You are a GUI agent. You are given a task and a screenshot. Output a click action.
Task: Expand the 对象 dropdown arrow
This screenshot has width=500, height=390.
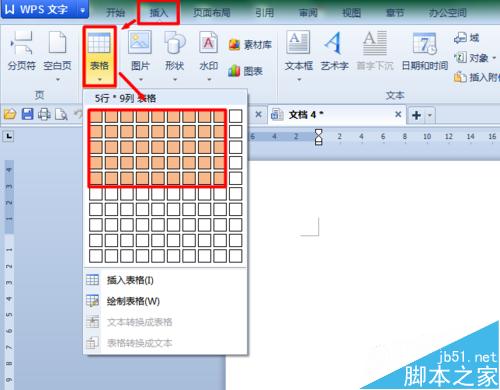(x=494, y=58)
